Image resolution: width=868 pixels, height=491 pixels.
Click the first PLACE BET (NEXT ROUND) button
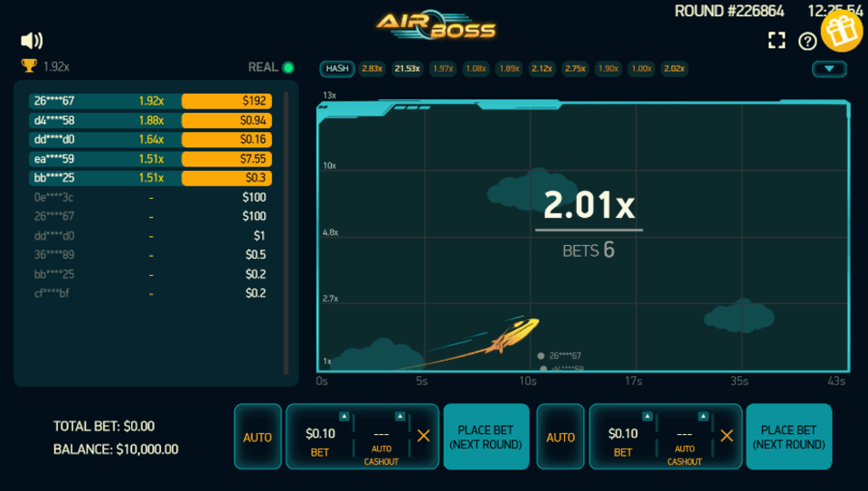click(486, 437)
